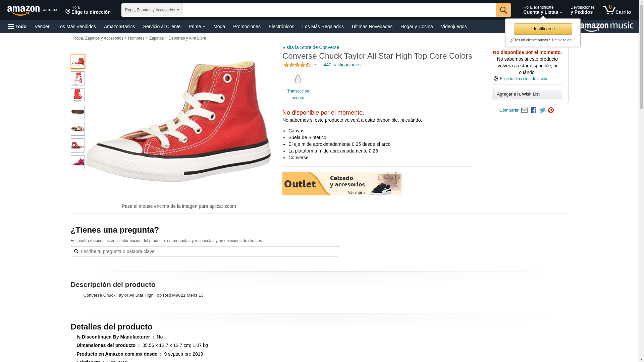Open the shopping cart icon

pos(616,10)
